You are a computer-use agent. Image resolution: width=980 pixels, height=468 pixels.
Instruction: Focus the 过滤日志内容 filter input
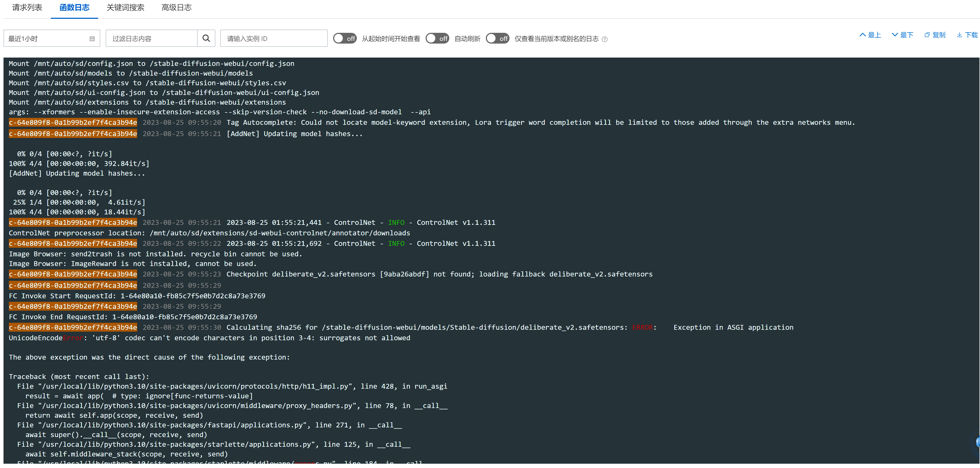click(151, 38)
